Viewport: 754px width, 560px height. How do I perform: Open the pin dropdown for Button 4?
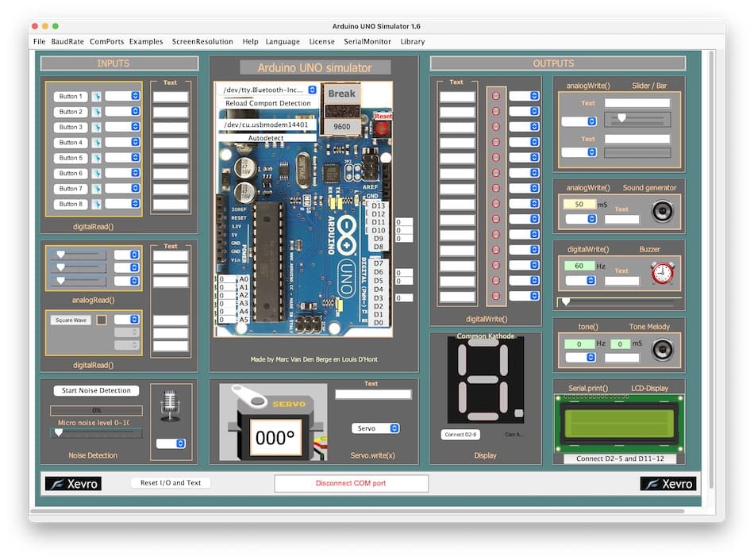click(x=122, y=142)
